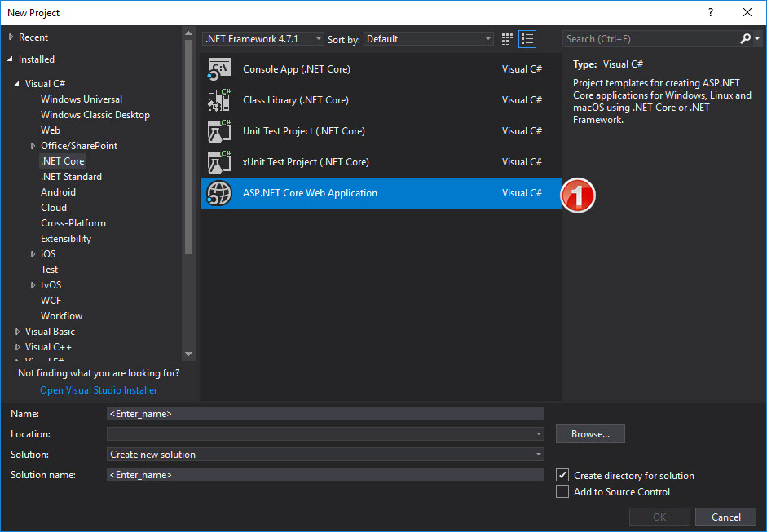Select the .NET Core category
Image resolution: width=767 pixels, height=532 pixels.
(63, 160)
